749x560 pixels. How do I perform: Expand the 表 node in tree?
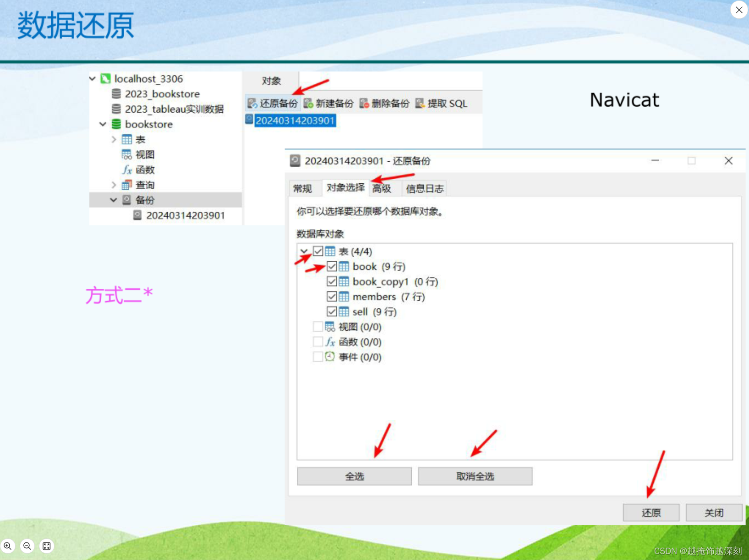pyautogui.click(x=114, y=139)
